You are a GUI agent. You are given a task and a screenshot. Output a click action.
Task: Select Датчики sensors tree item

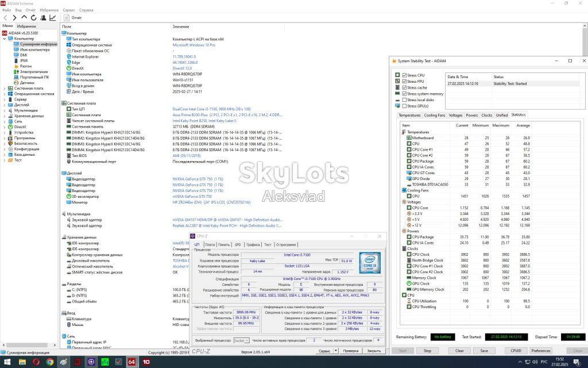point(27,83)
